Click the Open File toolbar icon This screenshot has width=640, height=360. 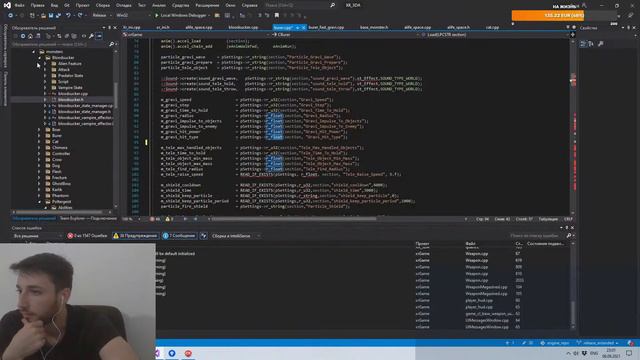pyautogui.click(x=43, y=16)
